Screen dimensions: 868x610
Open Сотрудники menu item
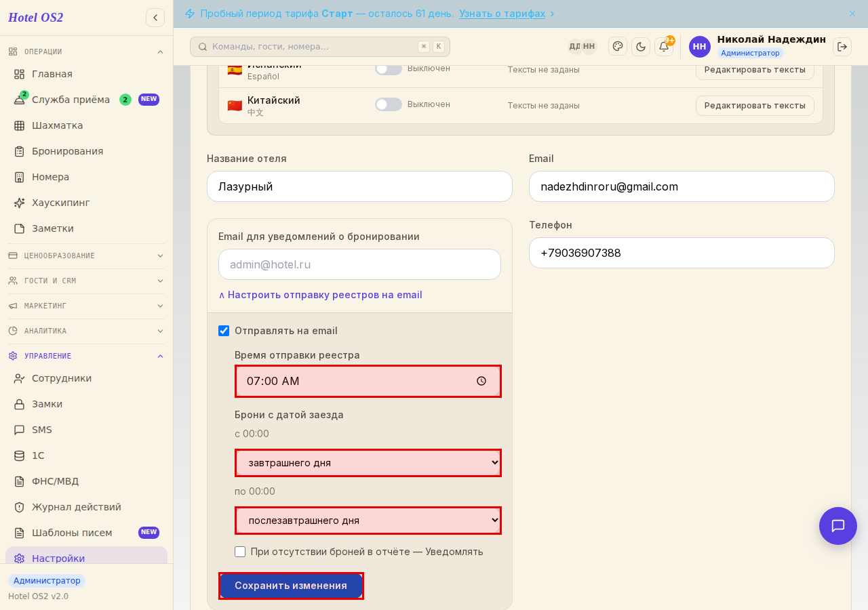[86, 378]
